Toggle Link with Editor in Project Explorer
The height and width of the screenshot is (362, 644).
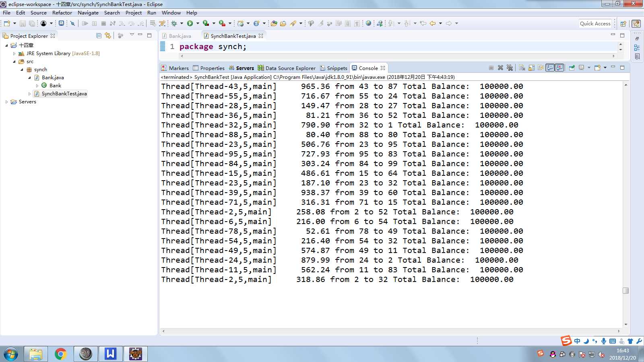click(108, 35)
